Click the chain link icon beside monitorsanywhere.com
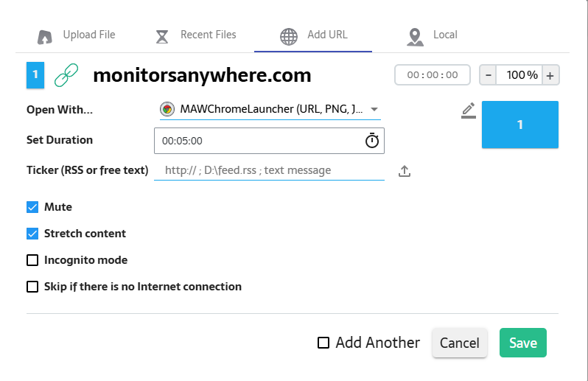The height and width of the screenshot is (381, 588). [66, 74]
